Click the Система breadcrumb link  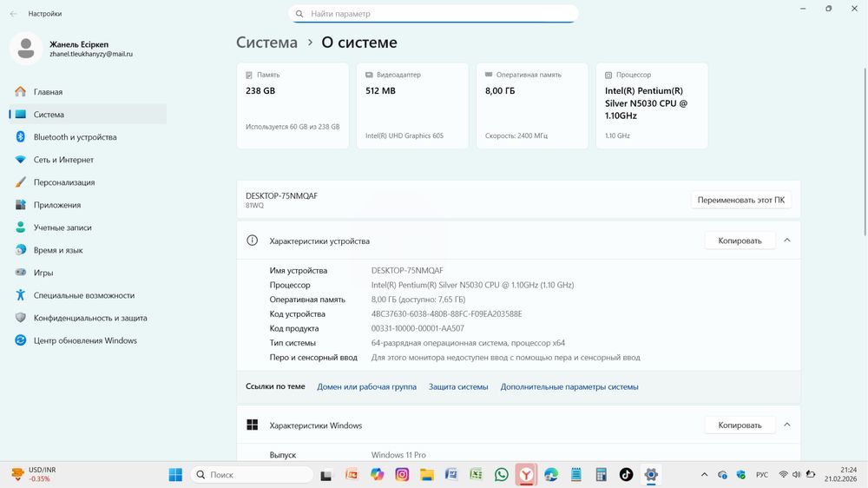tap(266, 43)
